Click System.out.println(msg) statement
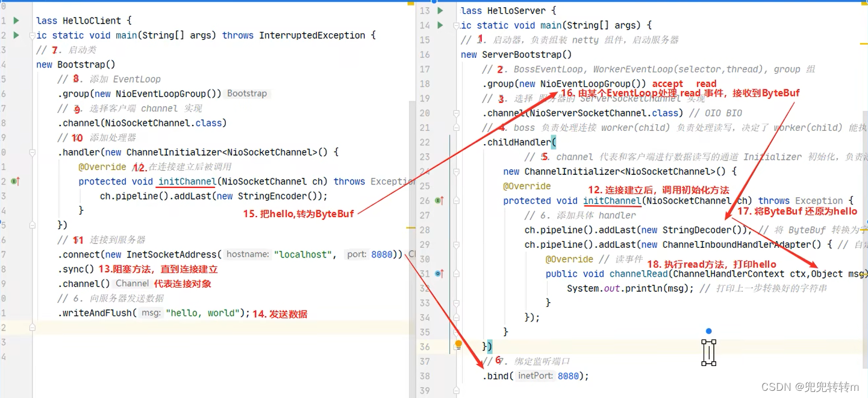This screenshot has width=868, height=398. (630, 288)
